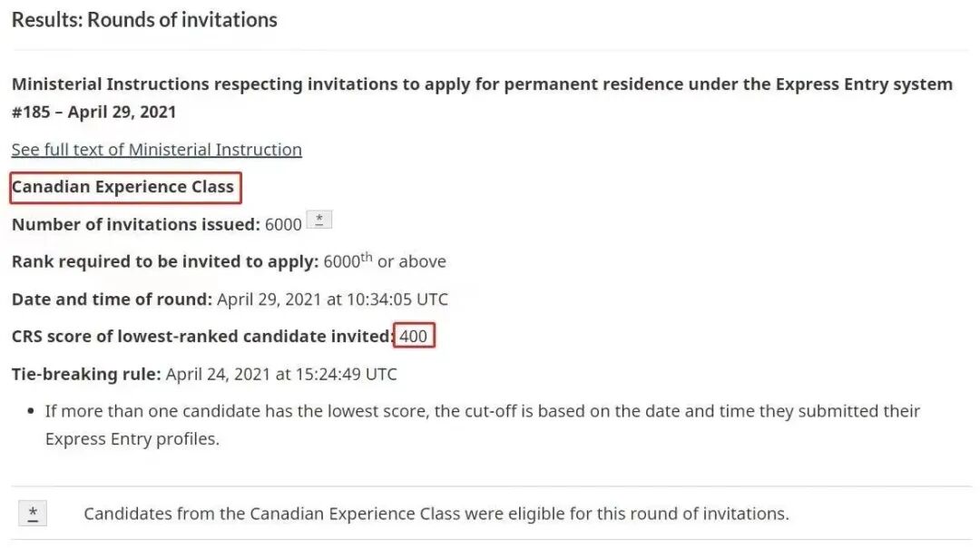Image resolution: width=980 pixels, height=549 pixels.
Task: Click the boxed CRS score 400
Action: 414,336
